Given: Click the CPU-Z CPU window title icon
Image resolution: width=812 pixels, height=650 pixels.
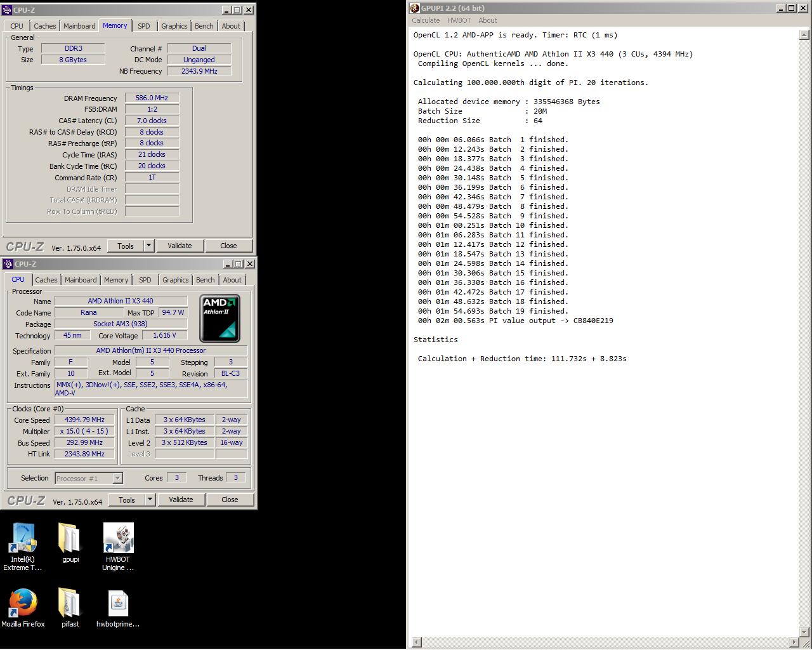Looking at the screenshot, I should click(8, 264).
